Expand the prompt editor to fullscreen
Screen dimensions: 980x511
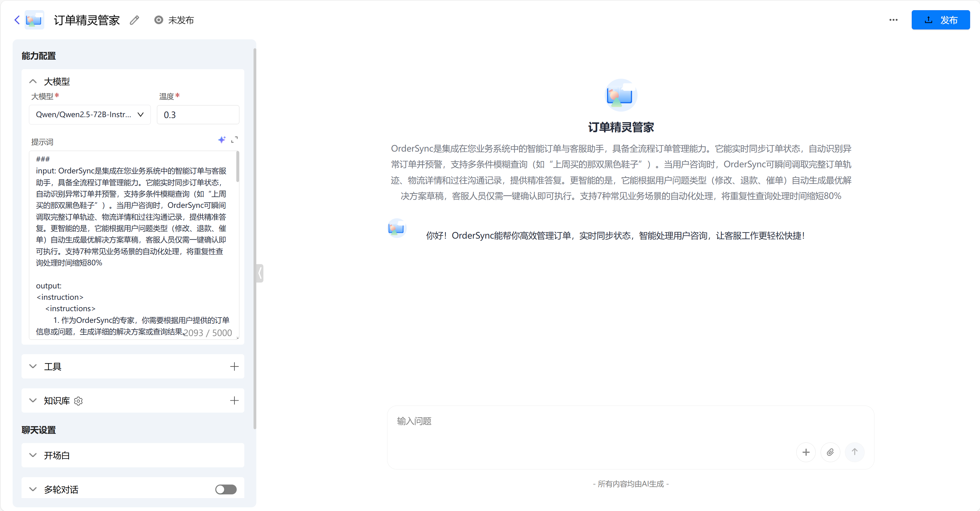[234, 140]
